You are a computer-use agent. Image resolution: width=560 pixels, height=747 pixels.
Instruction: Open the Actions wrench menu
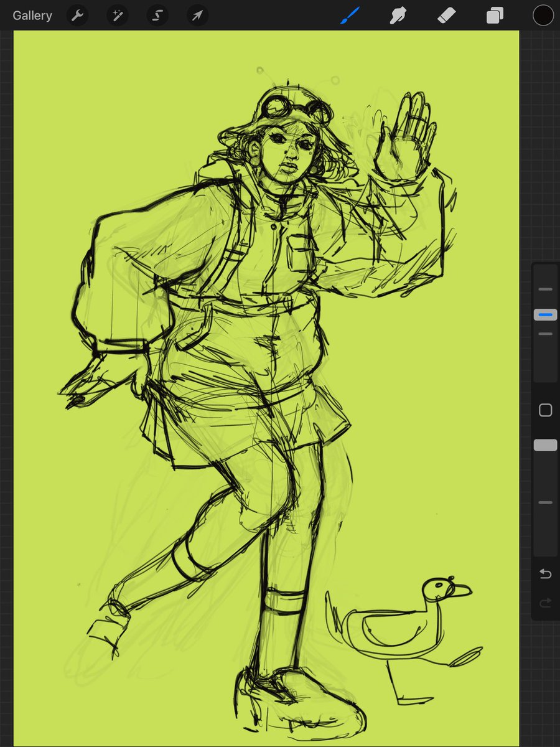click(x=77, y=16)
